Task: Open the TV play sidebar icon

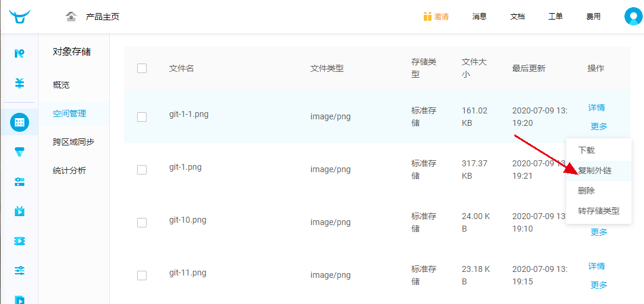Action: click(20, 211)
